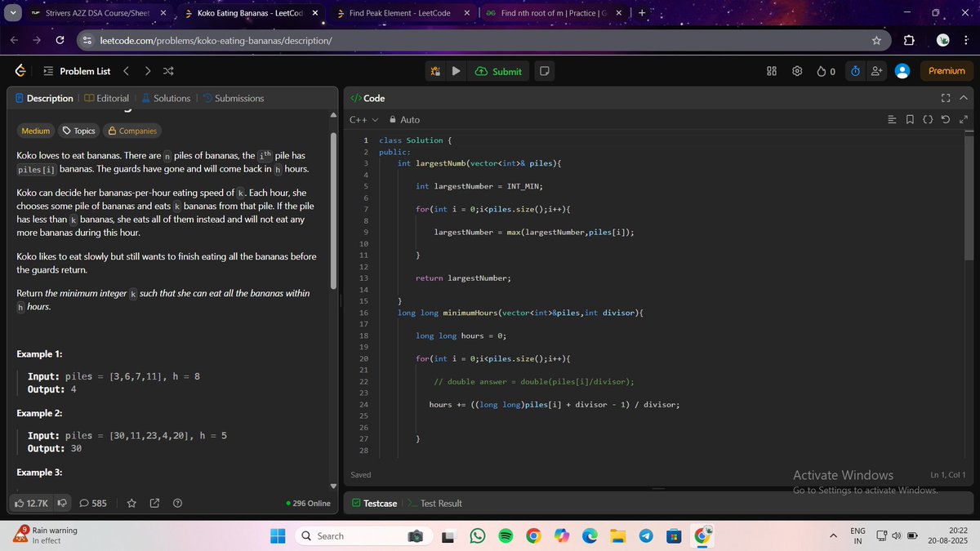Switch to Find nth root of m tab
Screen dimensions: 980x551
(x=554, y=13)
